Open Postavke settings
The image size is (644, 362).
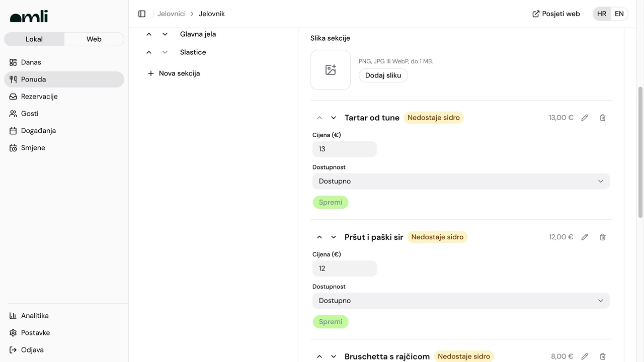(64, 333)
